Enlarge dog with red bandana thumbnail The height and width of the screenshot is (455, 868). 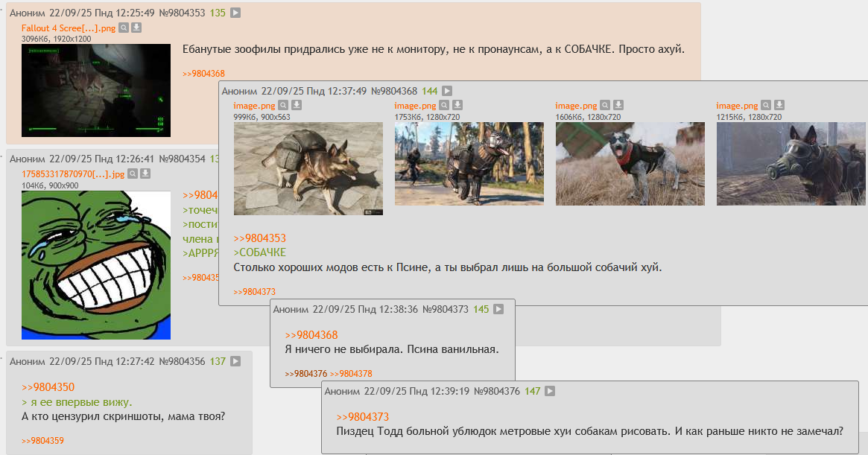630,164
